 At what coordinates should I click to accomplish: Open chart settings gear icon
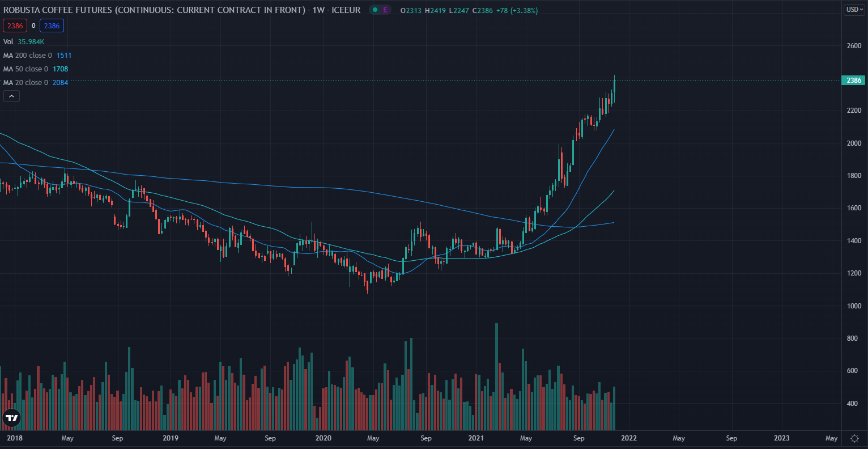(854, 438)
